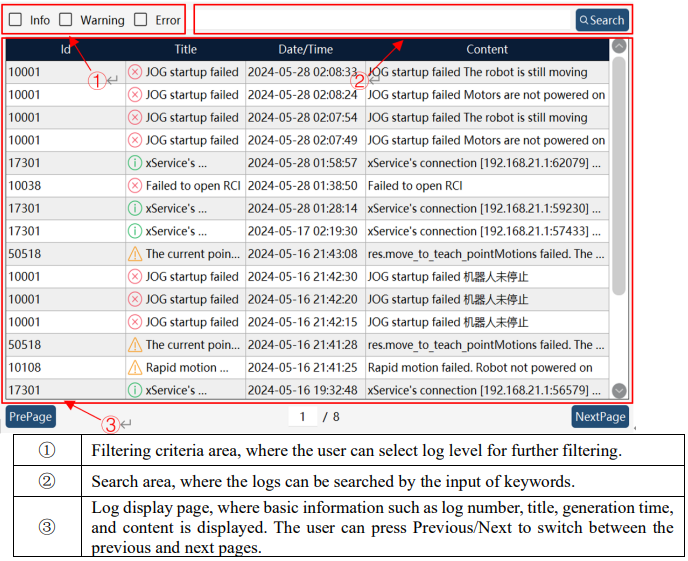Image resolution: width=688 pixels, height=561 pixels.
Task: Select content with connection 192.168.21.1:56579
Action: tap(487, 390)
